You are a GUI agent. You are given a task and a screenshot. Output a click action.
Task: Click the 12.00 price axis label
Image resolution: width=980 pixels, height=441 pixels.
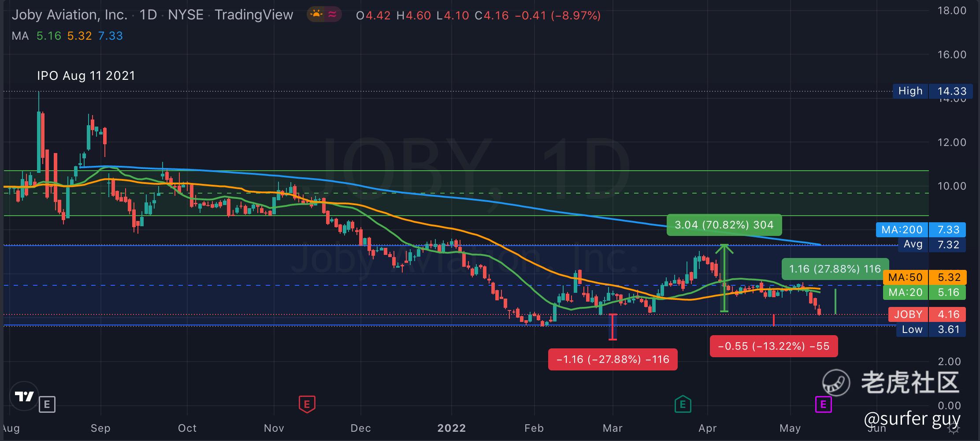[x=952, y=142]
